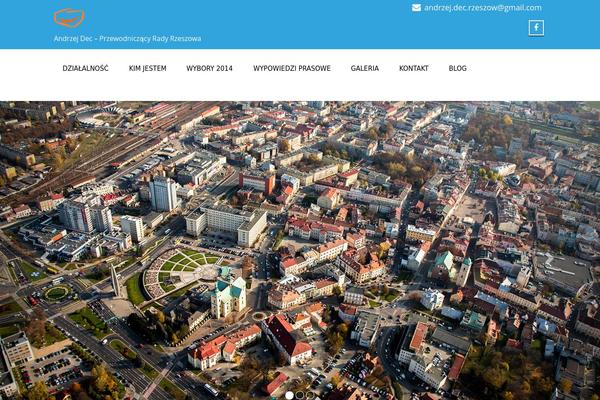
Task: Select the first slider dot
Action: coord(289,395)
